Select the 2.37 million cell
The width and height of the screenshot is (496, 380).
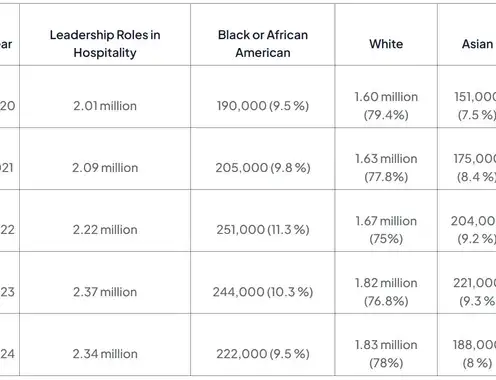click(x=105, y=292)
